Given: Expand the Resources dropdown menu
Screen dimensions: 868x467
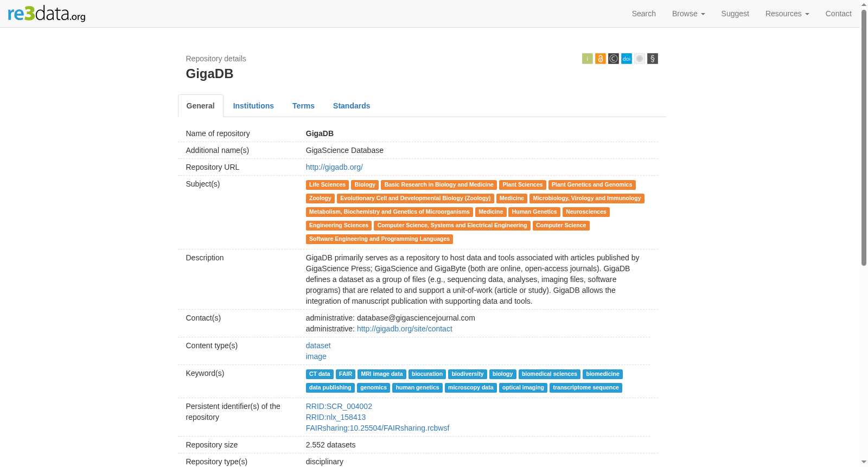Looking at the screenshot, I should (x=787, y=14).
